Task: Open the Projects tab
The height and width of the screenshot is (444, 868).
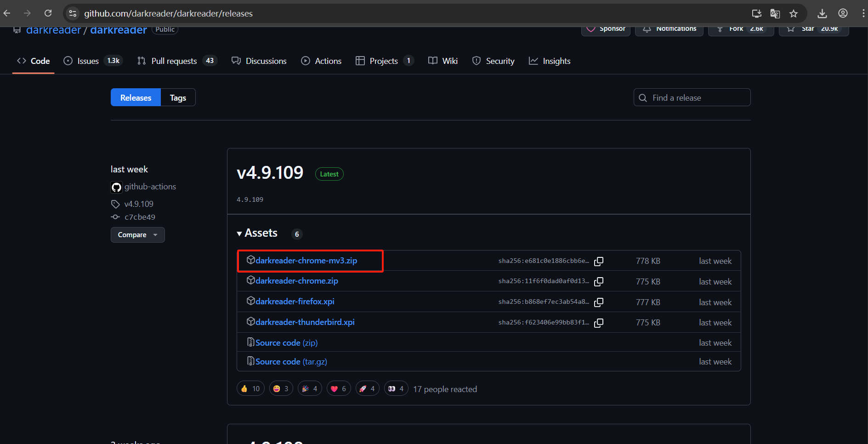Action: [x=385, y=61]
